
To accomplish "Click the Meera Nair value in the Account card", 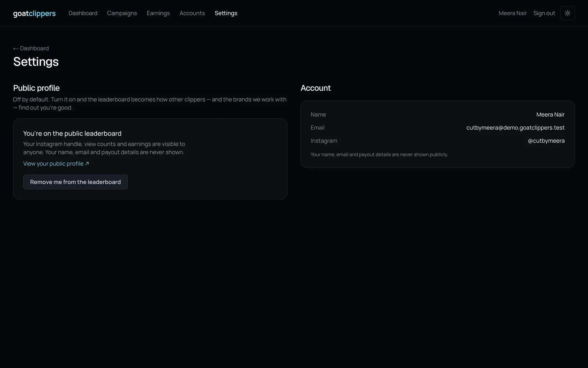I will (551, 115).
